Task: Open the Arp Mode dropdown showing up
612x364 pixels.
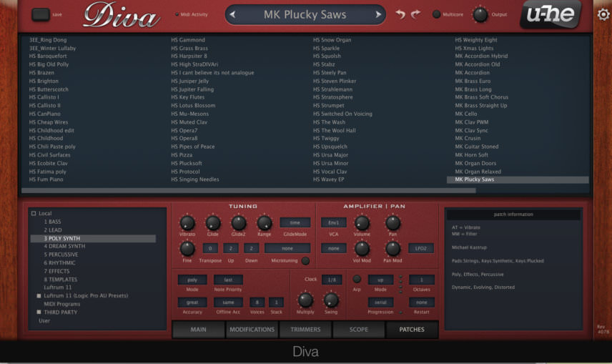Action: pyautogui.click(x=380, y=280)
